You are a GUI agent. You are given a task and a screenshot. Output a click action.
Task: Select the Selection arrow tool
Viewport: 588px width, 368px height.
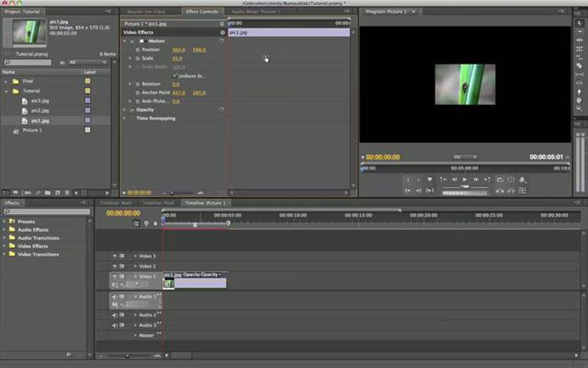tap(579, 23)
